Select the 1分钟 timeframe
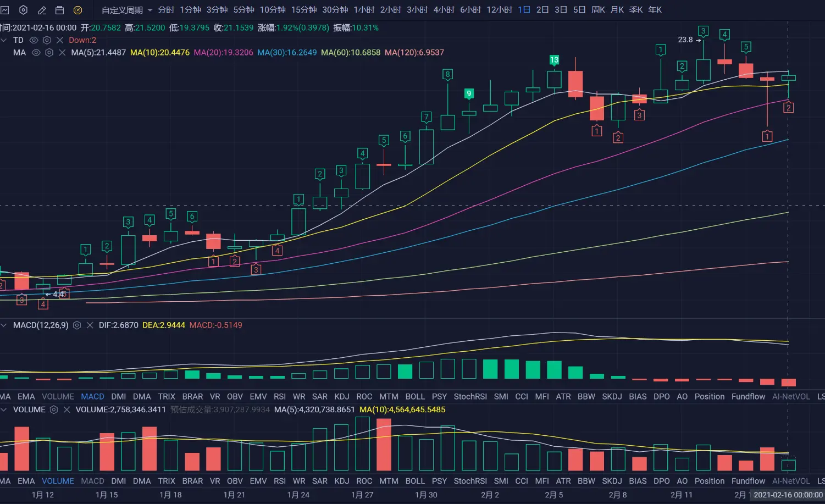 click(191, 10)
